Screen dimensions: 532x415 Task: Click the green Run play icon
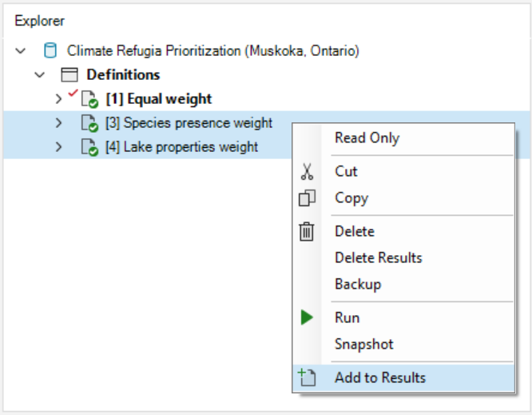tap(308, 317)
